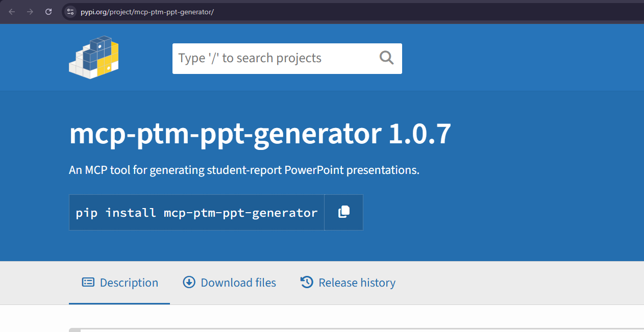This screenshot has height=332, width=644.
Task: Reload the page with refresh icon
Action: (48, 12)
